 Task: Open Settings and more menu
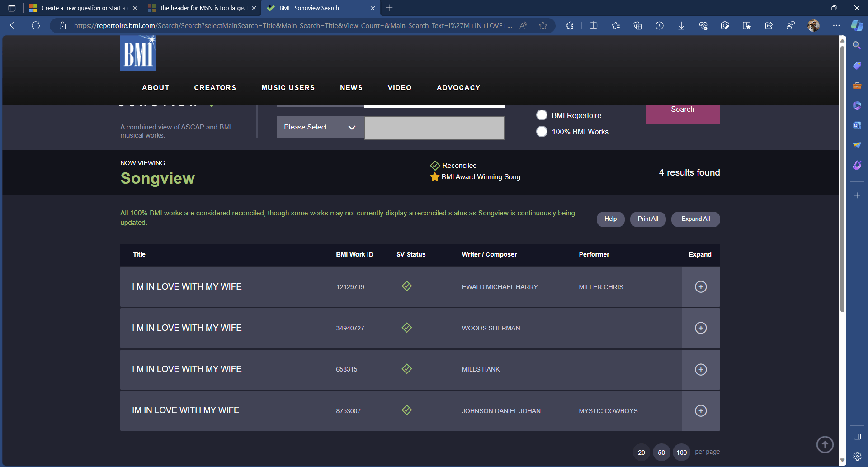pos(836,26)
